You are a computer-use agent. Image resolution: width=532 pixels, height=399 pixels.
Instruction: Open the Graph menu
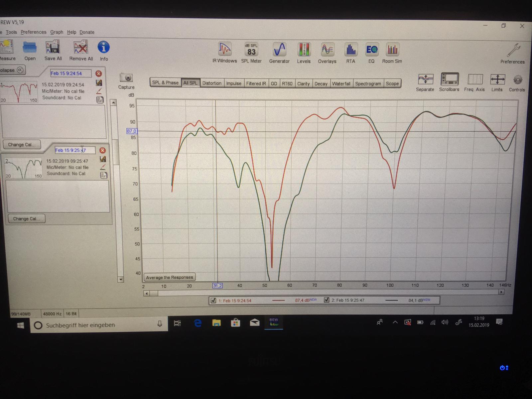point(57,32)
